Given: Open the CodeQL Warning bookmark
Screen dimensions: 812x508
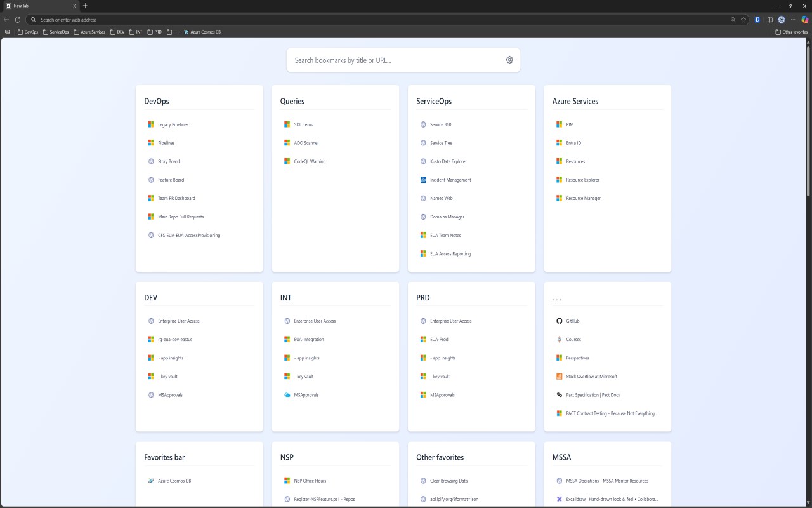Looking at the screenshot, I should pyautogui.click(x=310, y=161).
